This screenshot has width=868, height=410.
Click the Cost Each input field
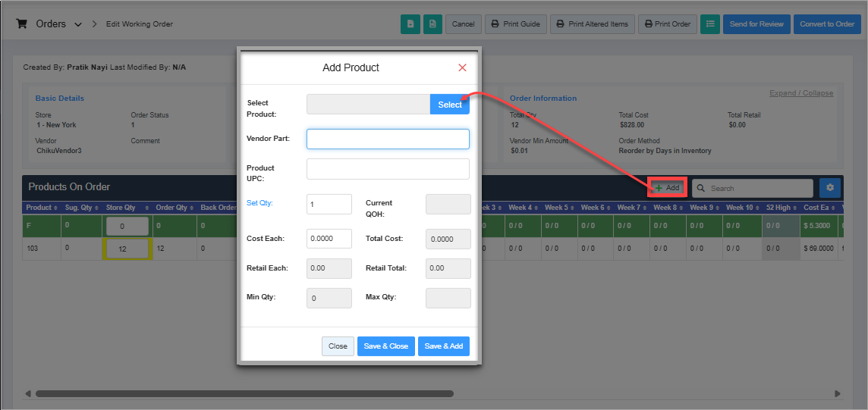(329, 239)
